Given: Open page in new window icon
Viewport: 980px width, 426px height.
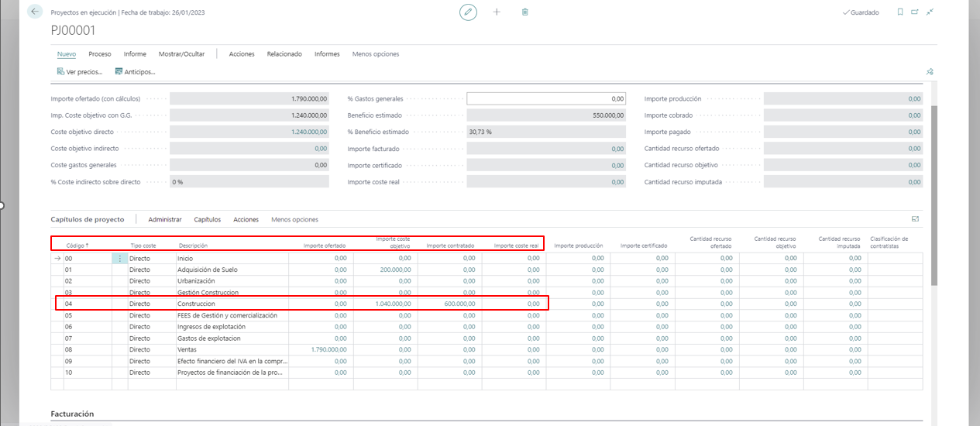Looking at the screenshot, I should 915,12.
